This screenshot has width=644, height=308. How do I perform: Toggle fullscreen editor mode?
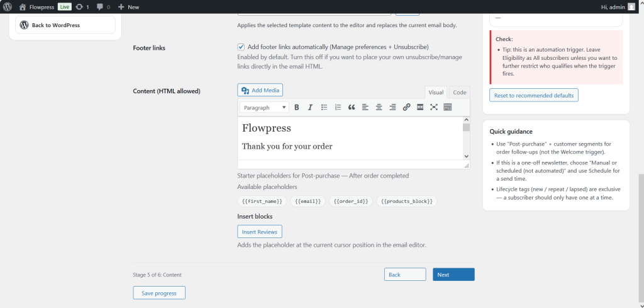click(434, 107)
